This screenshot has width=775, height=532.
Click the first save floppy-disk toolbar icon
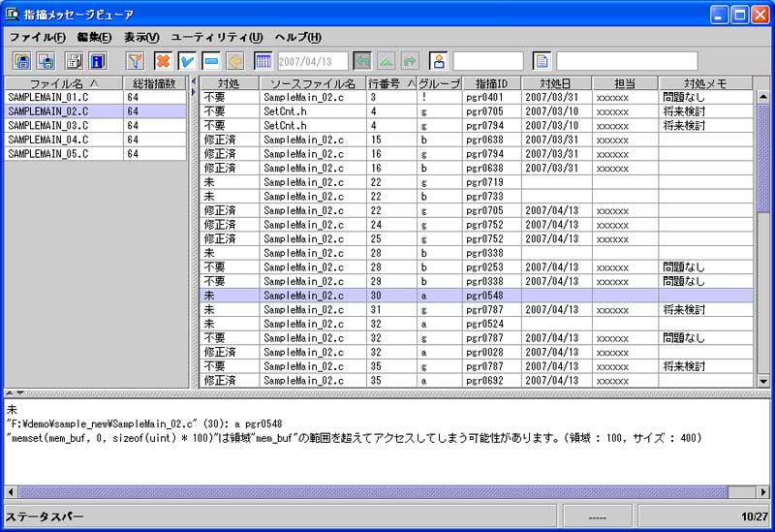coord(21,61)
